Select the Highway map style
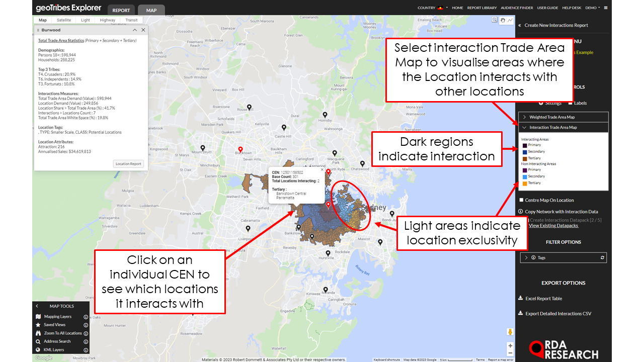Viewport: 644px width, 362px height. pos(108,20)
